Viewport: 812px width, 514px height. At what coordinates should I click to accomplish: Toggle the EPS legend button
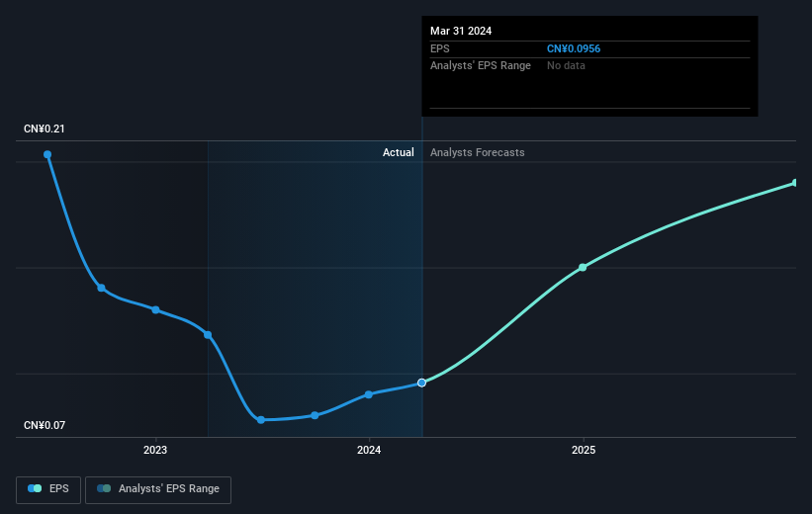(48, 489)
